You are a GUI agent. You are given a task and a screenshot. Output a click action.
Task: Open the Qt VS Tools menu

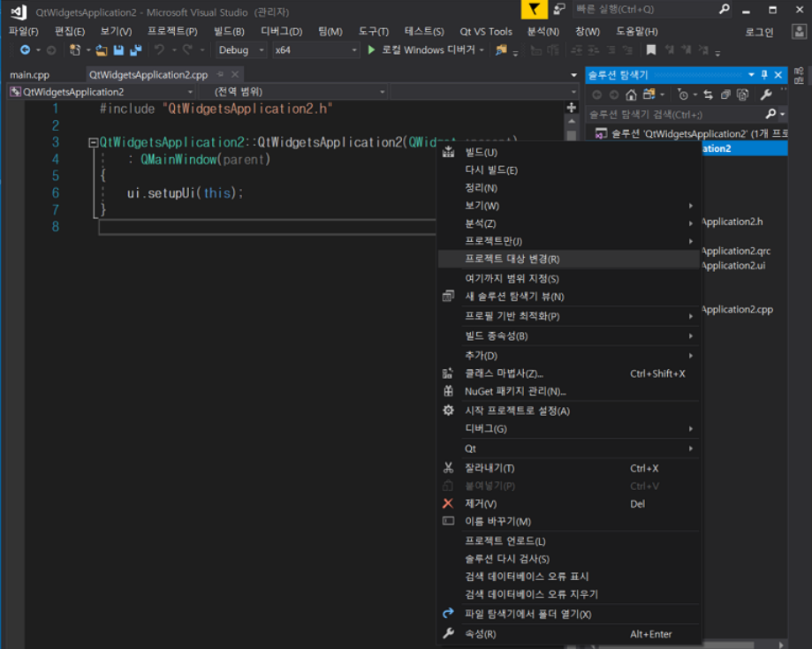pyautogui.click(x=486, y=32)
